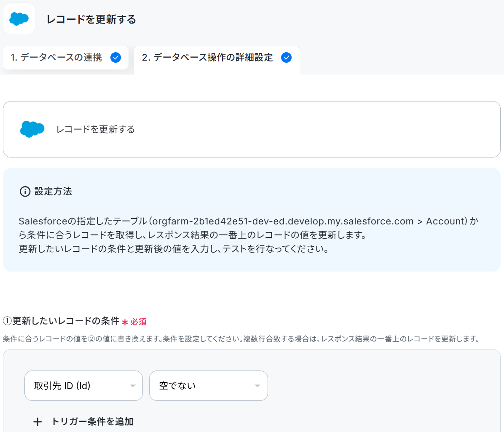Click the orgfarm salesforce.com domain text
The width and height of the screenshot is (504, 432).
click(x=283, y=221)
